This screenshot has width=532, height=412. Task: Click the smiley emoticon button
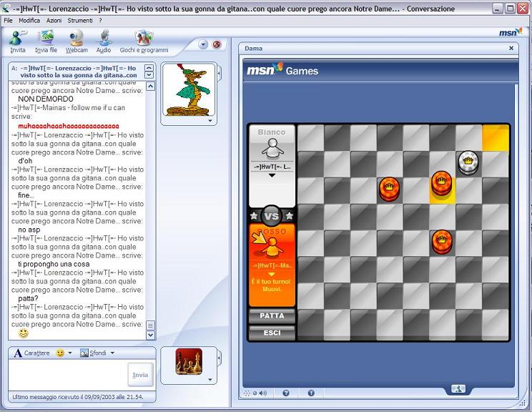[x=60, y=353]
